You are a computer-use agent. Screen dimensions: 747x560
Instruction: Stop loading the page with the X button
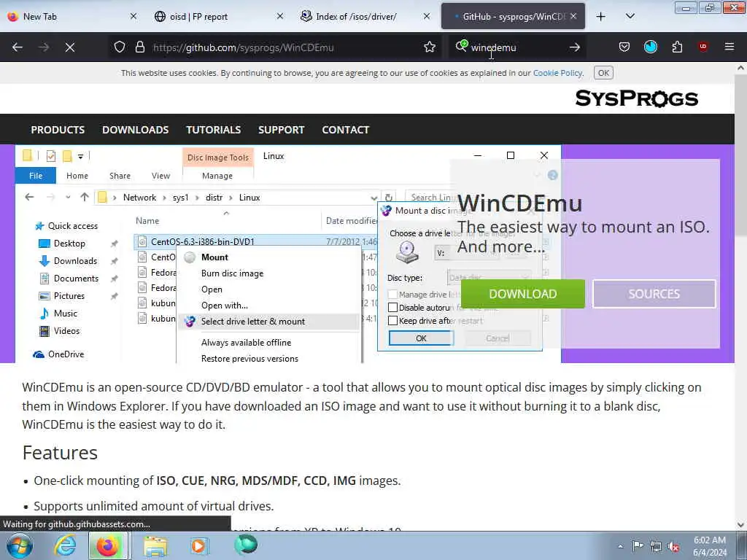(x=70, y=47)
